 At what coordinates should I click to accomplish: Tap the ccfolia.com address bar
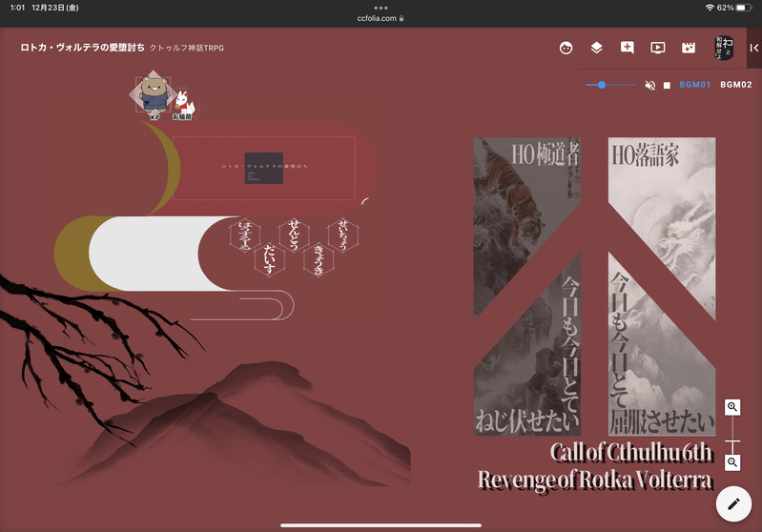pyautogui.click(x=381, y=18)
